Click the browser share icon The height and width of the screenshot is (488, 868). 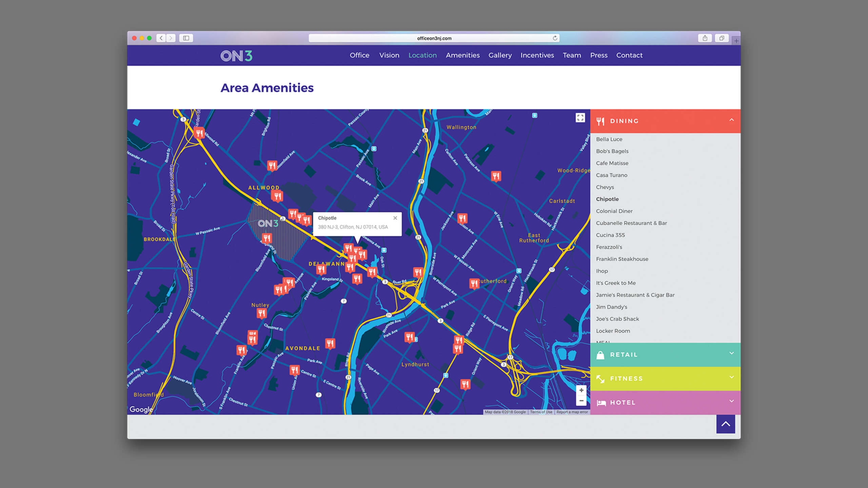705,38
